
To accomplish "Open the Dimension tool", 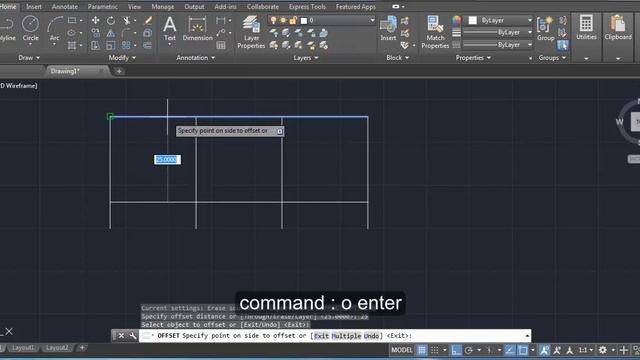I will [x=198, y=29].
